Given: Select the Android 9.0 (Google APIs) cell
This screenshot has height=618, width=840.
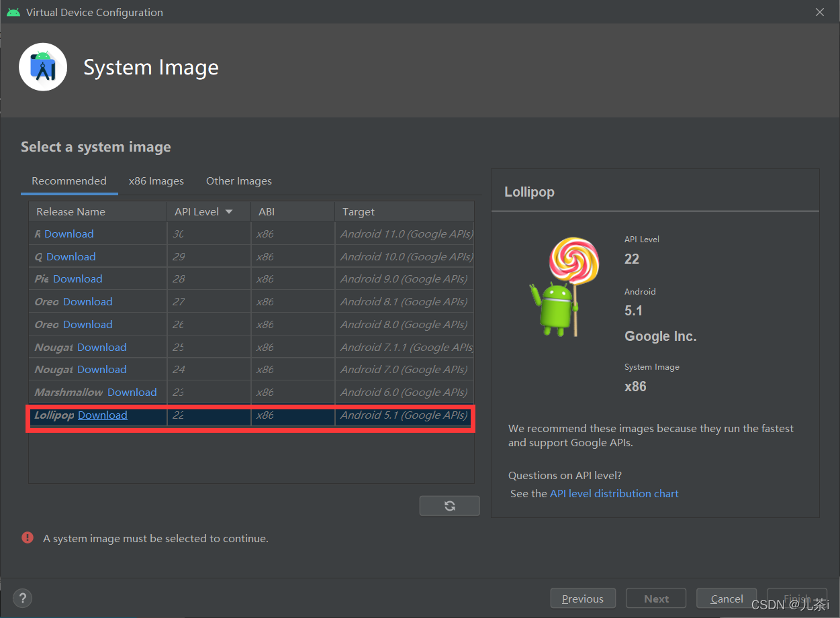Looking at the screenshot, I should pyautogui.click(x=404, y=279).
